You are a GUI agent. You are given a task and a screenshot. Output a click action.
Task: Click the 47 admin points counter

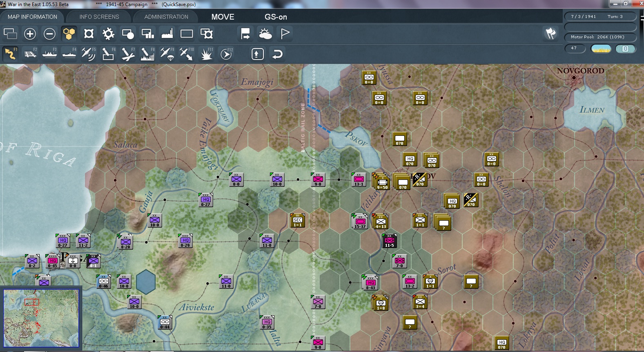pyautogui.click(x=575, y=49)
